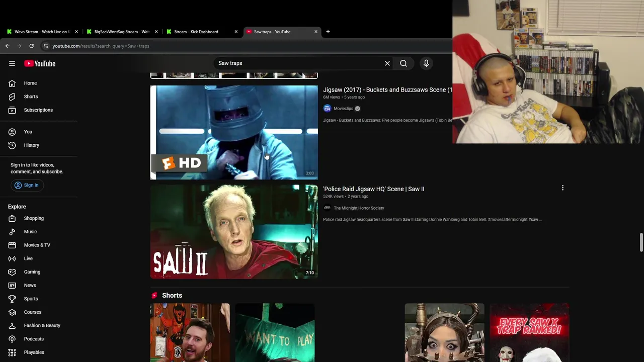
Task: Click the Midnight Horror Society avatar
Action: pos(328,208)
